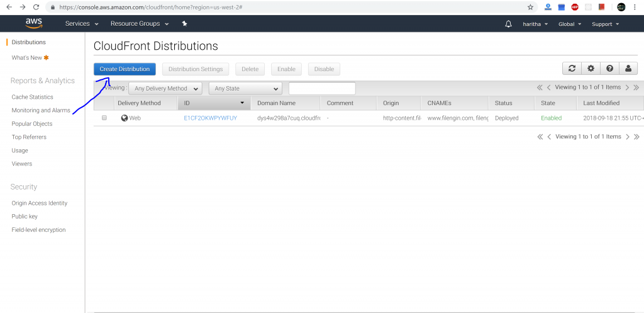Open the haritha account menu

535,24
